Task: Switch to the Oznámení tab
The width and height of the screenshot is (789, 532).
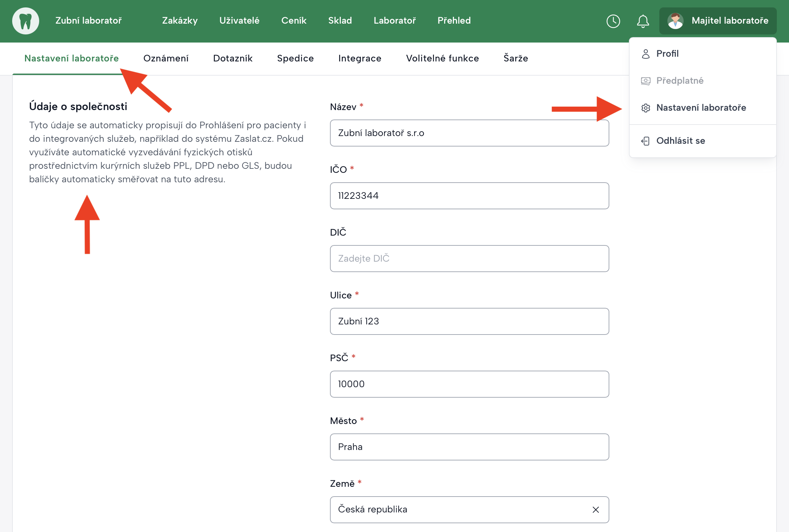Action: (166, 58)
